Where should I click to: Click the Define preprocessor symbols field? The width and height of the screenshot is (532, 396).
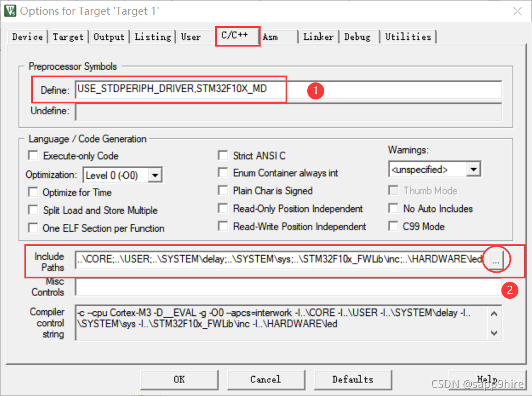(288, 90)
